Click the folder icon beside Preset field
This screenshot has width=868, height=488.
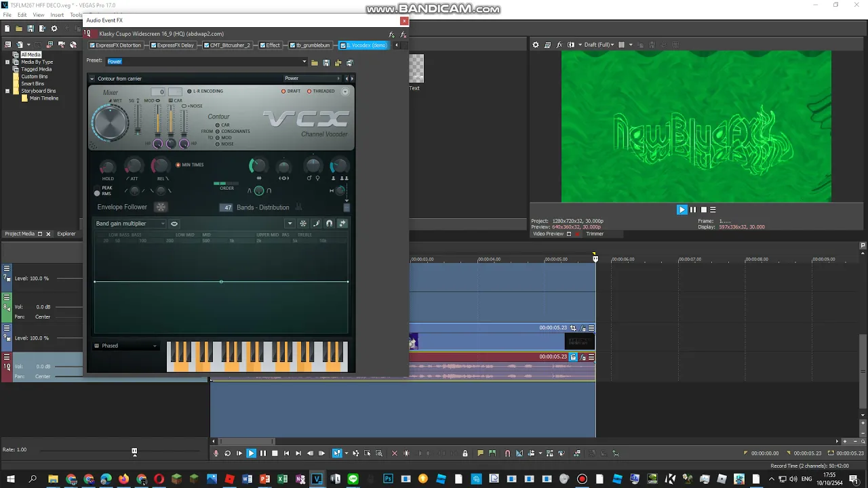click(x=315, y=63)
